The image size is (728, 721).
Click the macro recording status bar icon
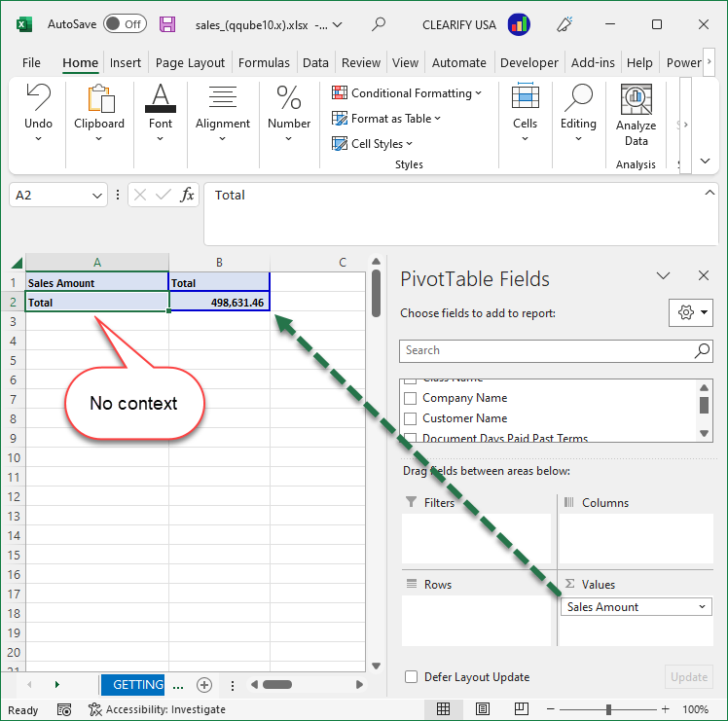click(x=64, y=709)
